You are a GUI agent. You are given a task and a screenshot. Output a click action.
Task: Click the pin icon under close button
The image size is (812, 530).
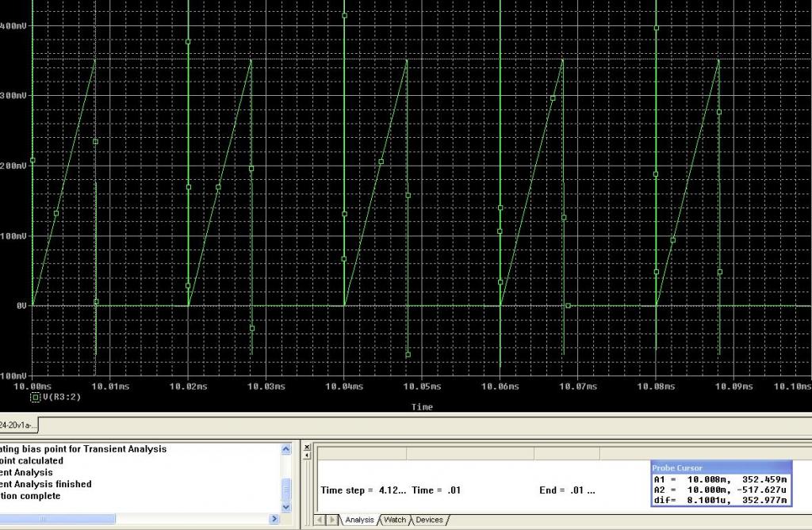click(x=307, y=456)
